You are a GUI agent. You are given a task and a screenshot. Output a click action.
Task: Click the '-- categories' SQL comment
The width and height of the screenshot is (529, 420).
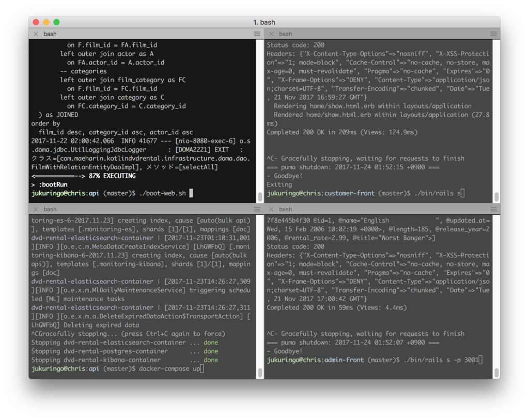pyautogui.click(x=83, y=71)
